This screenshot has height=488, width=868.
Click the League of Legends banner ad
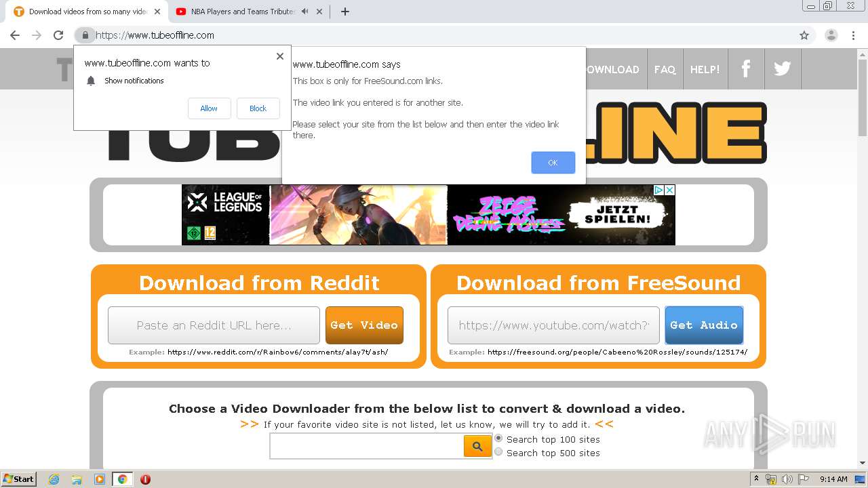429,215
